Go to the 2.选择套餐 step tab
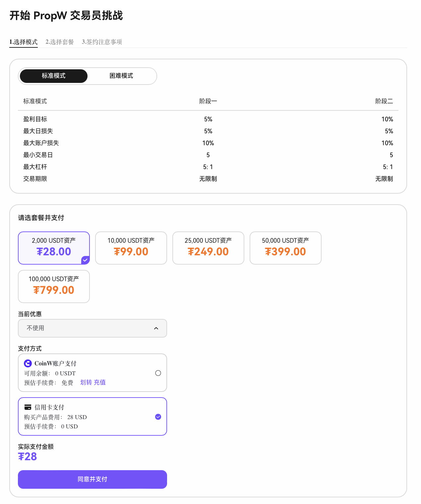 tap(60, 42)
